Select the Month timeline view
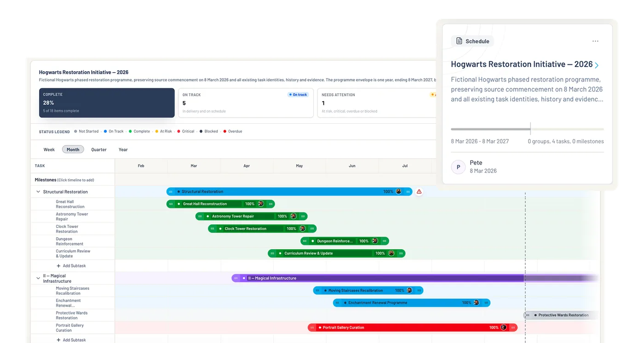 [73, 149]
